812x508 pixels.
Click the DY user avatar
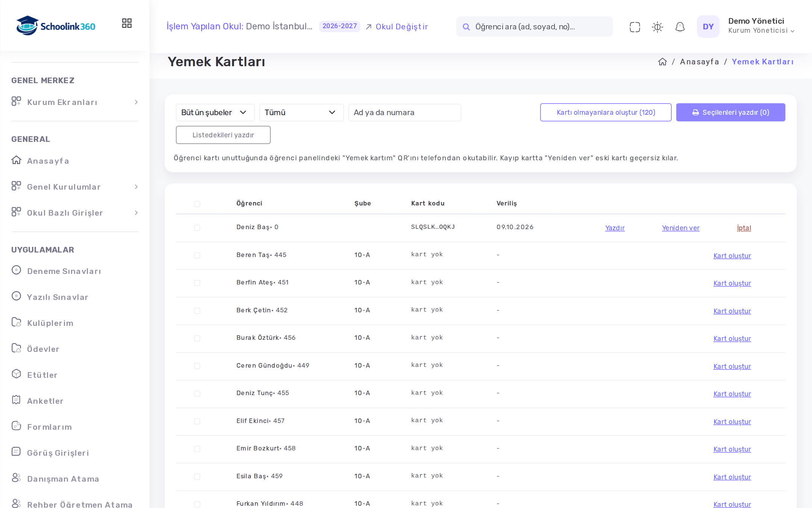tap(708, 27)
